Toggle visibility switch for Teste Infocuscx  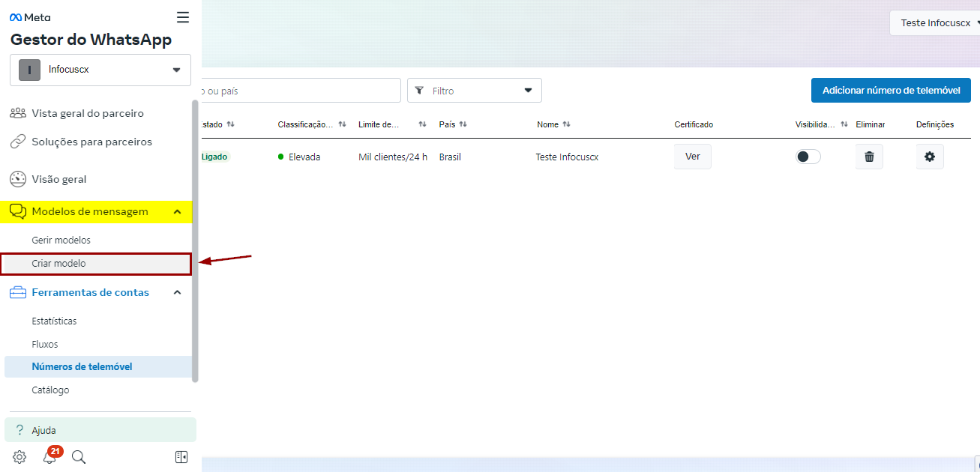[808, 157]
